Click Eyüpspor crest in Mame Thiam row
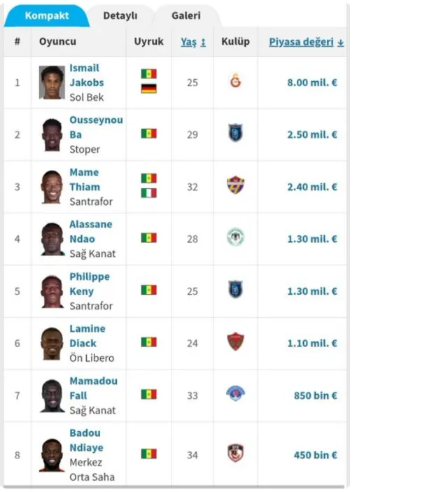This screenshot has width=448, height=492. coord(235,185)
